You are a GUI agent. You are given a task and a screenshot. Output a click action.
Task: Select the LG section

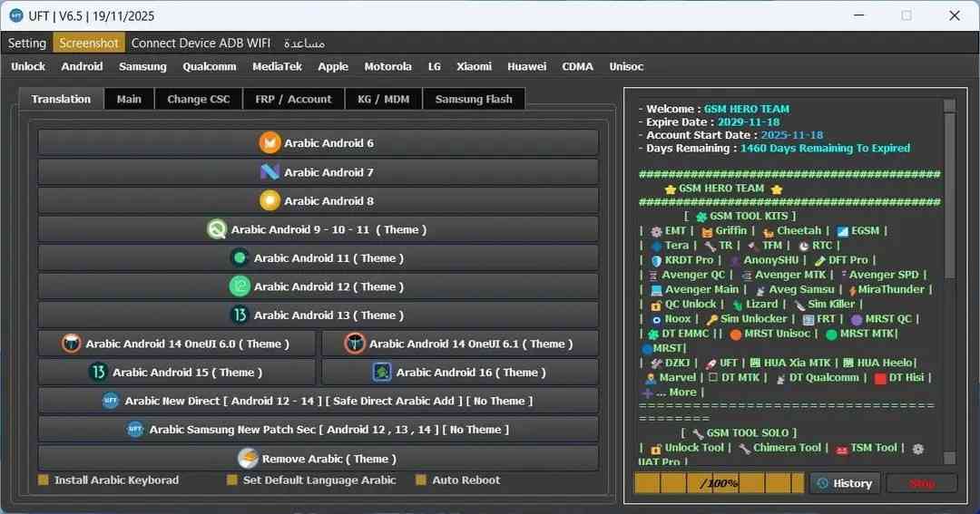[435, 66]
